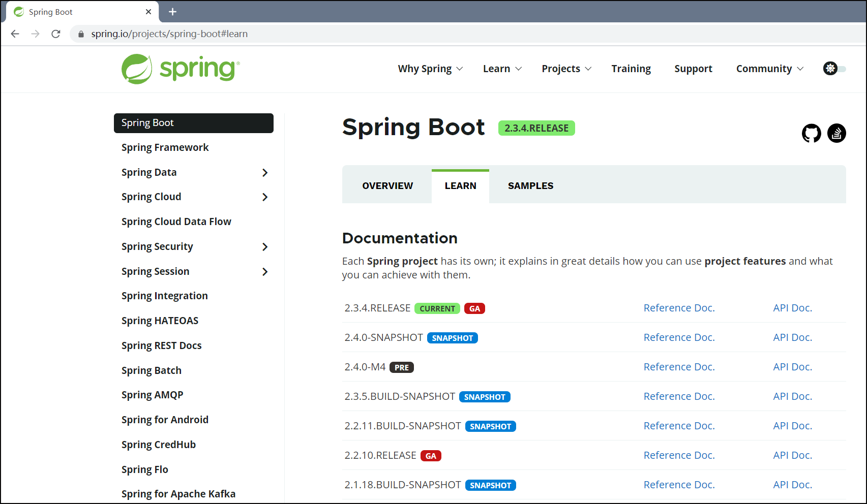Viewport: 867px width, 504px height.
Task: Open Support in the top navigation
Action: [x=693, y=69]
